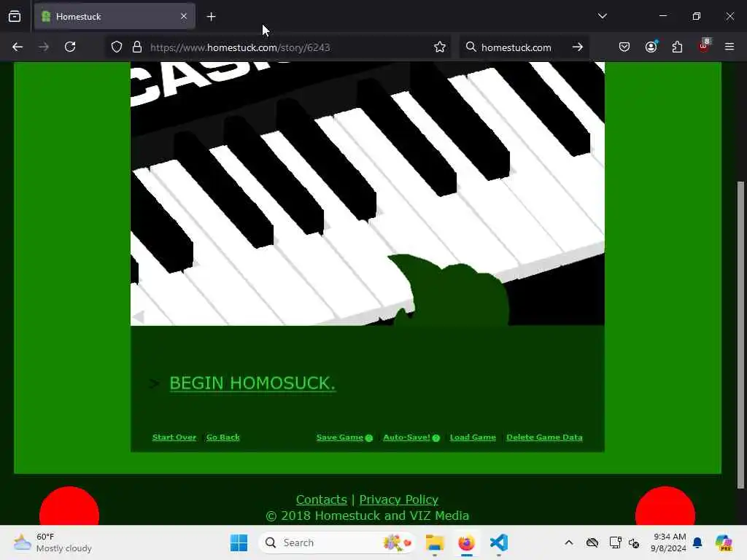Bookmark this page with star icon
Image resolution: width=747 pixels, height=560 pixels.
440,47
